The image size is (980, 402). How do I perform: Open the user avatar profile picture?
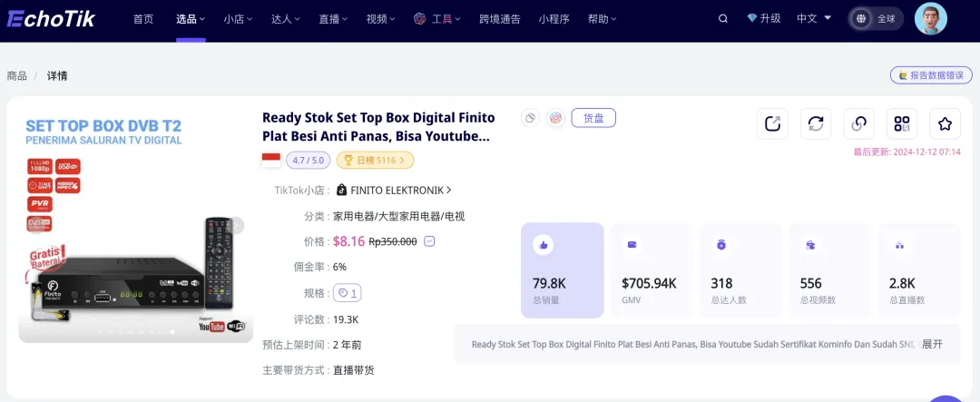[930, 18]
